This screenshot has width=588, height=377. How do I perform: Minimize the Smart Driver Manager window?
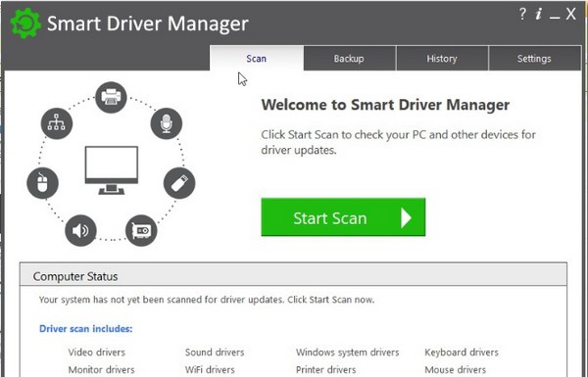pyautogui.click(x=555, y=17)
